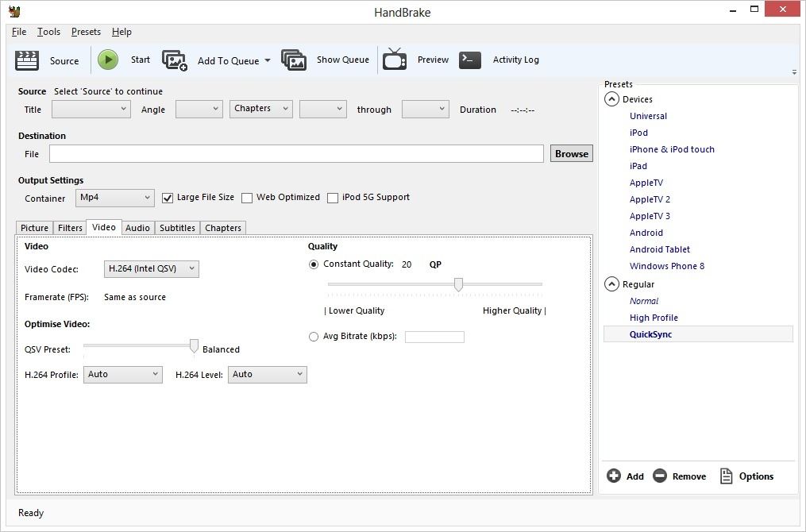Click the Show Queue label

[x=343, y=60]
